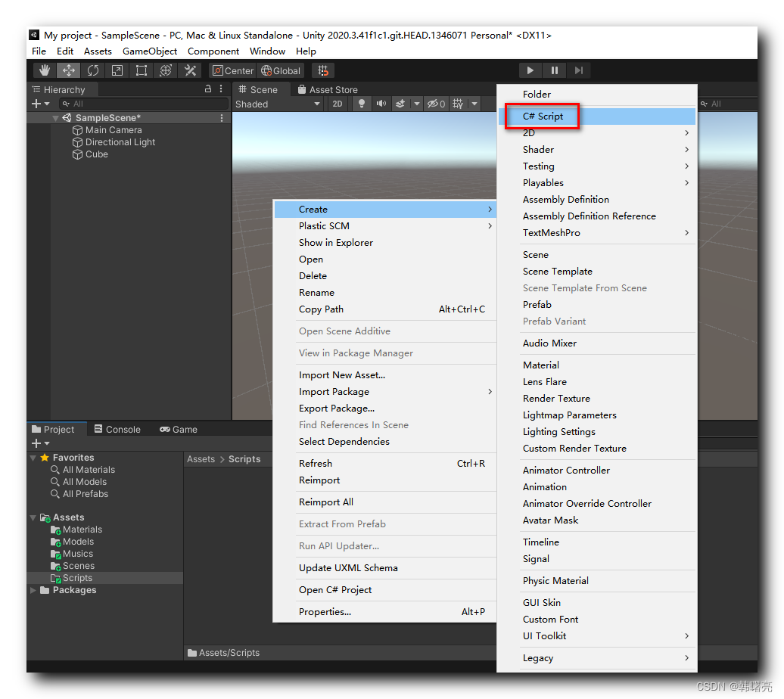
Task: Toggle hidden objects visibility icon
Action: 436,104
